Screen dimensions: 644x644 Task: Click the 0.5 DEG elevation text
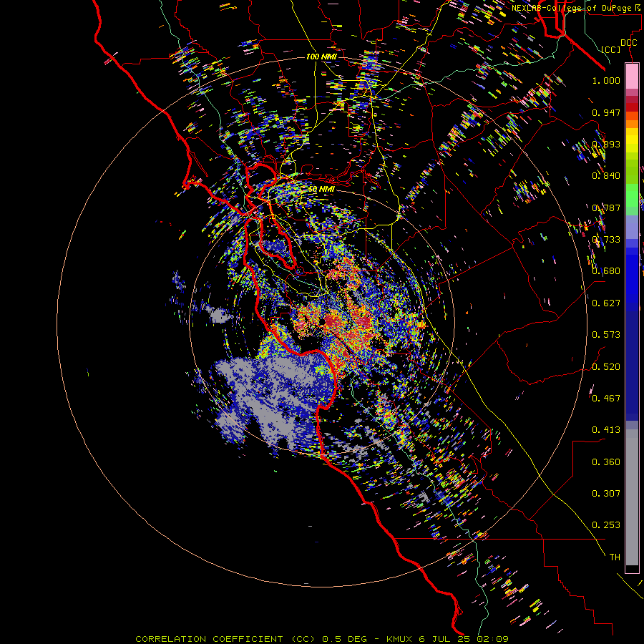(x=345, y=639)
